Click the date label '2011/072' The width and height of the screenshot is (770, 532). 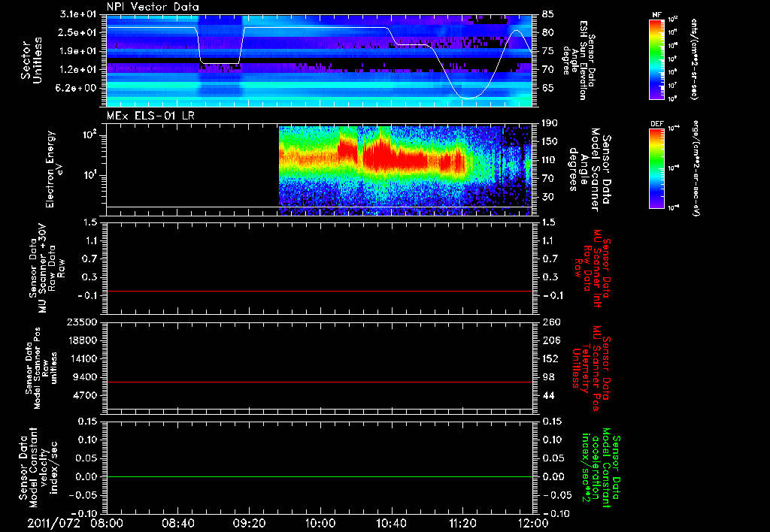[x=53, y=523]
